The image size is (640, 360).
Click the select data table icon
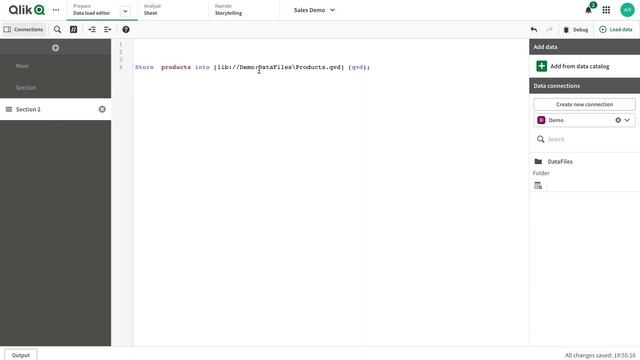click(538, 185)
